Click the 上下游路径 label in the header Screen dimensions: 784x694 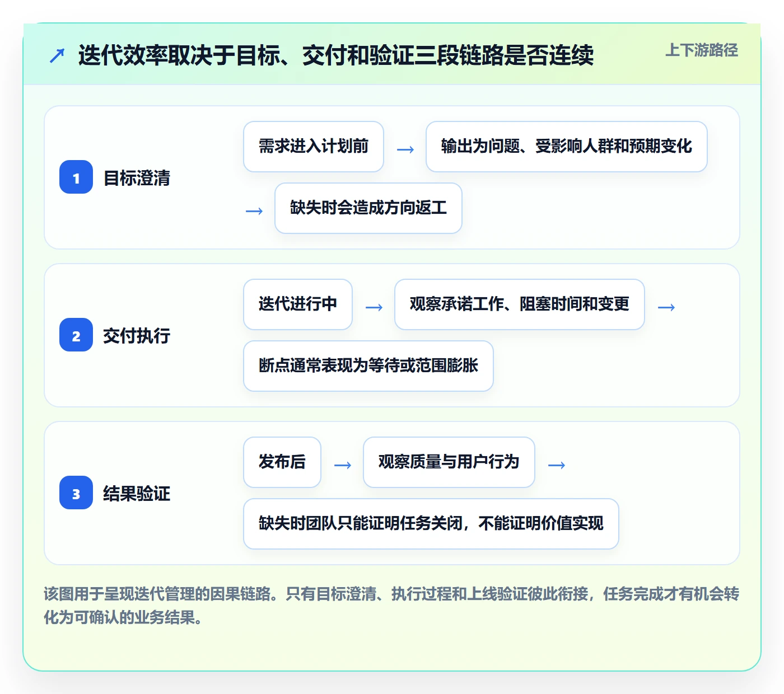point(702,50)
